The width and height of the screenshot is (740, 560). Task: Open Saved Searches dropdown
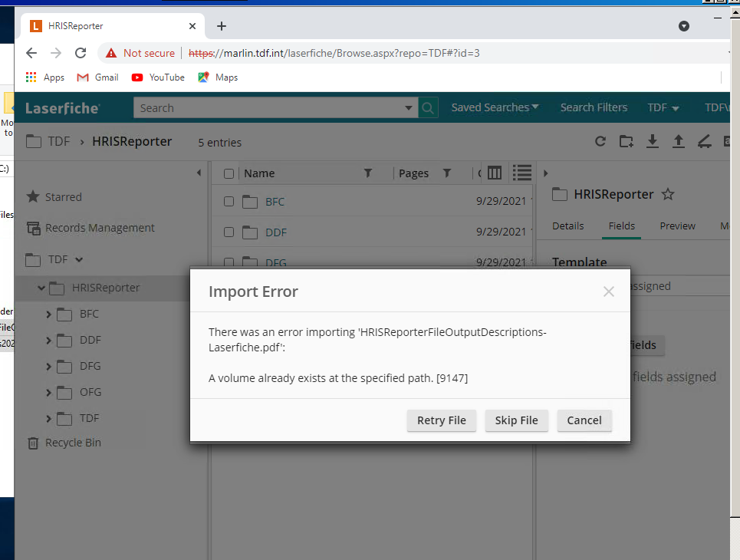(x=495, y=107)
